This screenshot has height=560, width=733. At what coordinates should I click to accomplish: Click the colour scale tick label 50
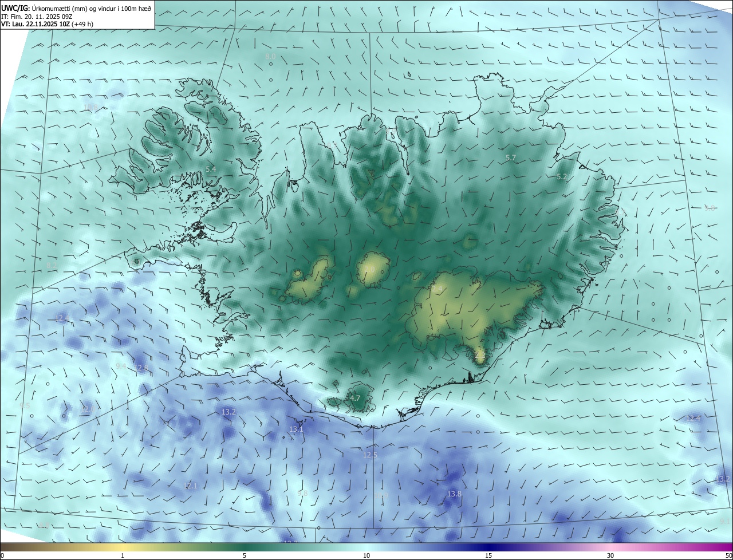tap(728, 555)
